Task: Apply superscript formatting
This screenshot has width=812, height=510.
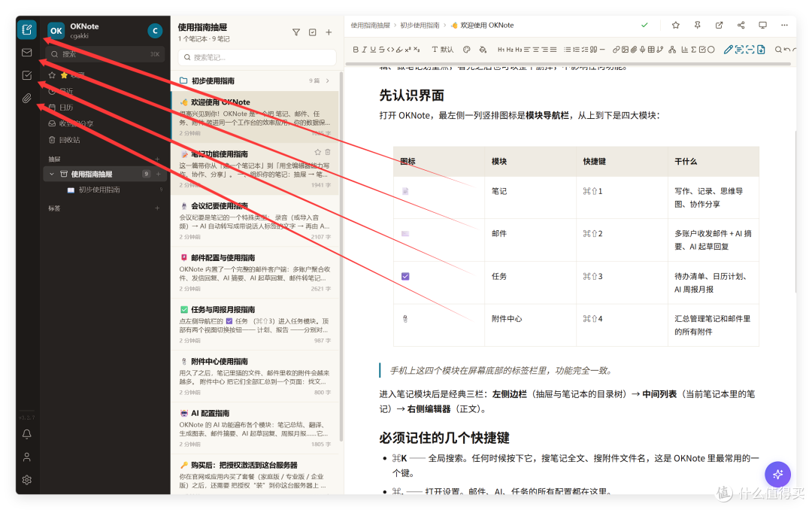Action: coord(408,50)
